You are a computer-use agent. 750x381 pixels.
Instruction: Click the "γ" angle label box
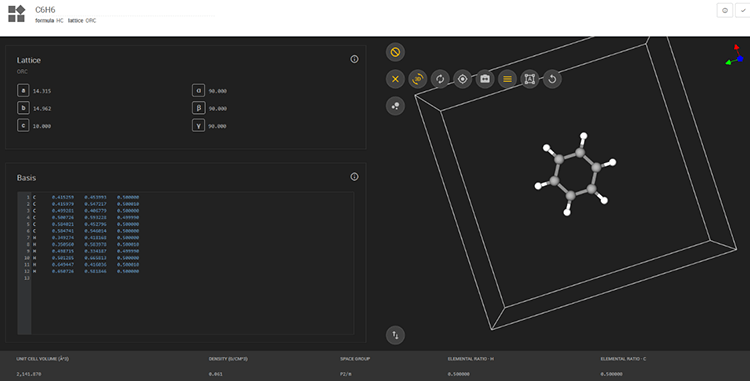199,126
